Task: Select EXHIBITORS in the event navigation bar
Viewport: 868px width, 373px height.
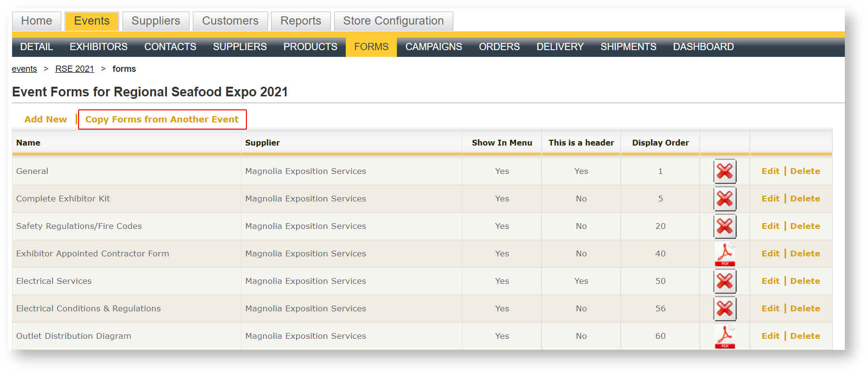Action: [98, 47]
